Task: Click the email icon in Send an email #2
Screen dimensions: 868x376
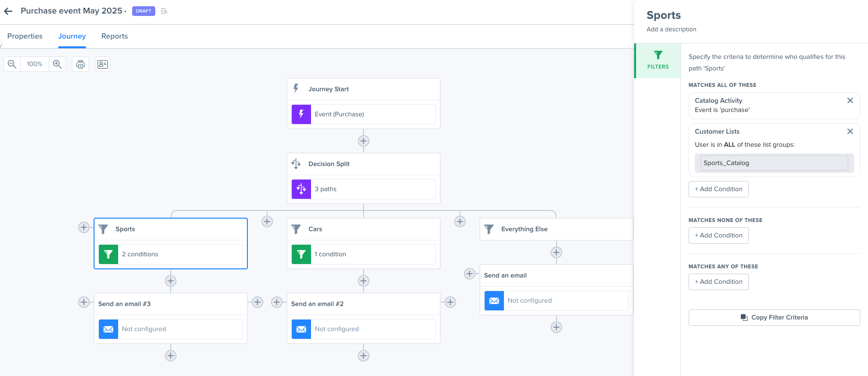Action: [301, 329]
